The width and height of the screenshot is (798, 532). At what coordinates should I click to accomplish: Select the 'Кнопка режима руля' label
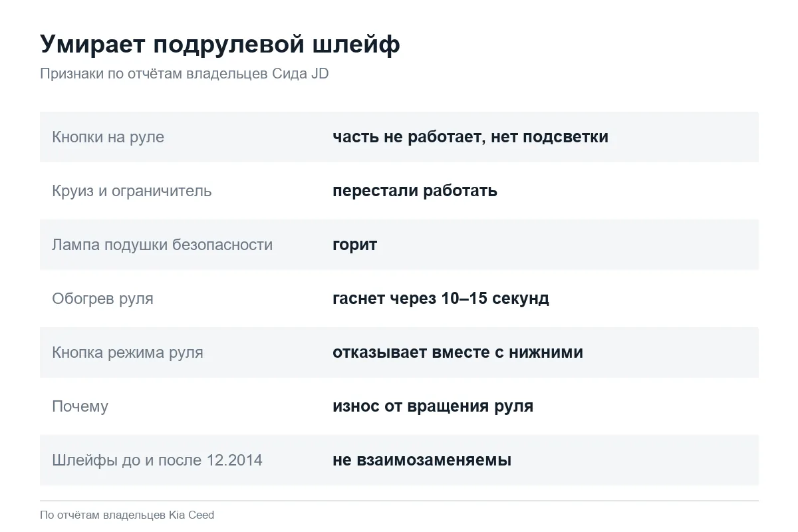[128, 352]
